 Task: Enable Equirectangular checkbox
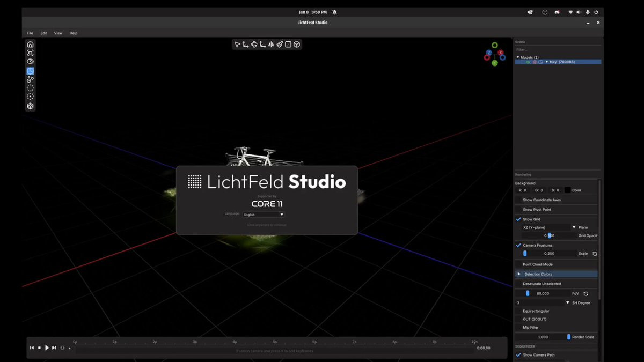click(x=518, y=311)
